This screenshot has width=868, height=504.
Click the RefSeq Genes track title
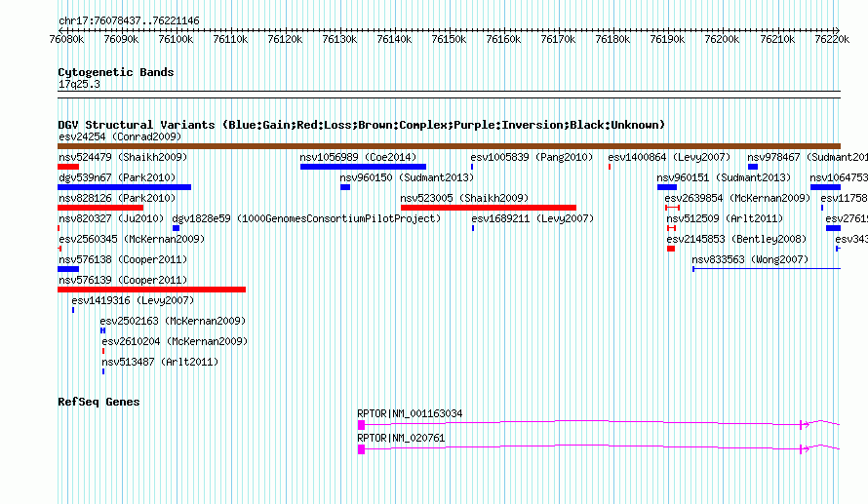99,402
